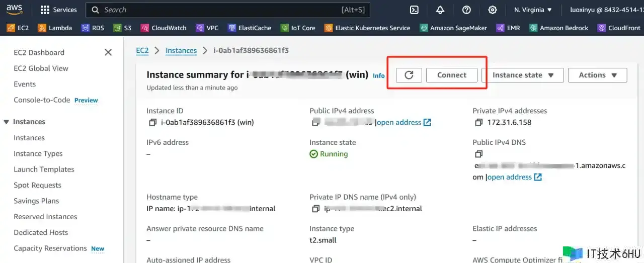
Task: Select Launch Templates in the sidebar
Action: click(44, 169)
